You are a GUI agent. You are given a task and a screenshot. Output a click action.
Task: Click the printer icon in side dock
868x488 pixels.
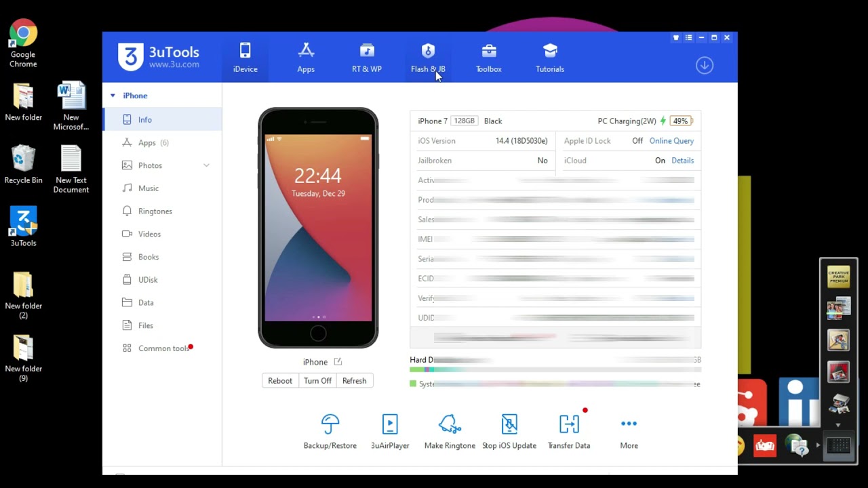click(x=839, y=403)
